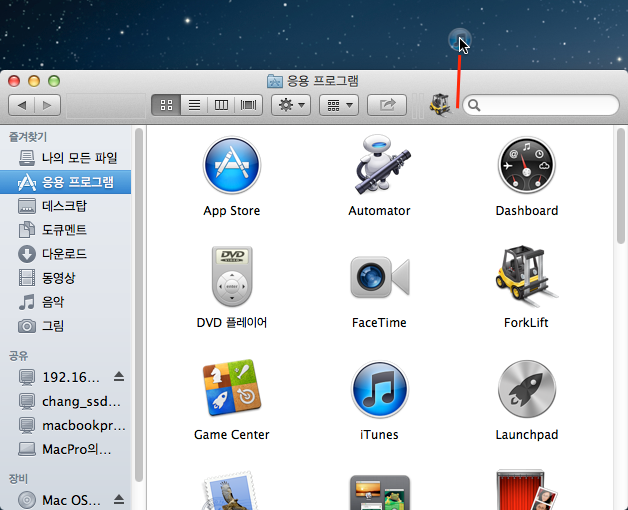Select the FaceTime camera icon

pyautogui.click(x=379, y=277)
